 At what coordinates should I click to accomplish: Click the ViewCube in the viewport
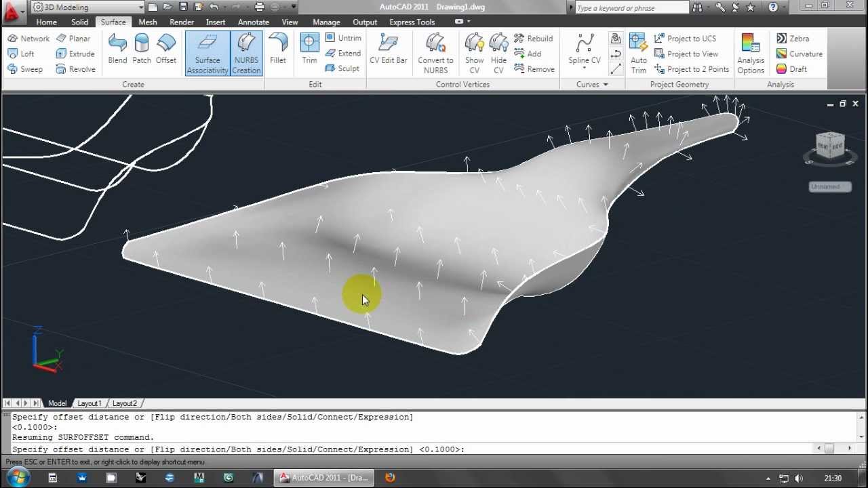(x=830, y=147)
